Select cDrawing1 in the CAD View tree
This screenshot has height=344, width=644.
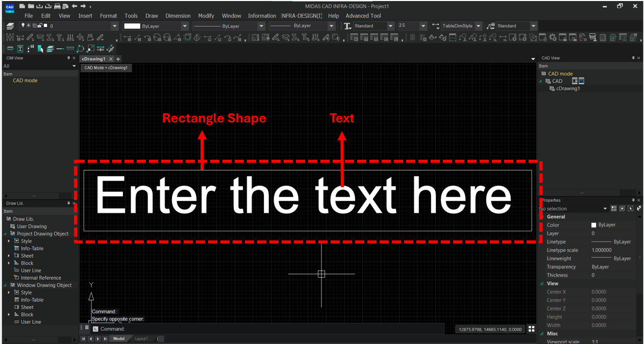pyautogui.click(x=568, y=89)
